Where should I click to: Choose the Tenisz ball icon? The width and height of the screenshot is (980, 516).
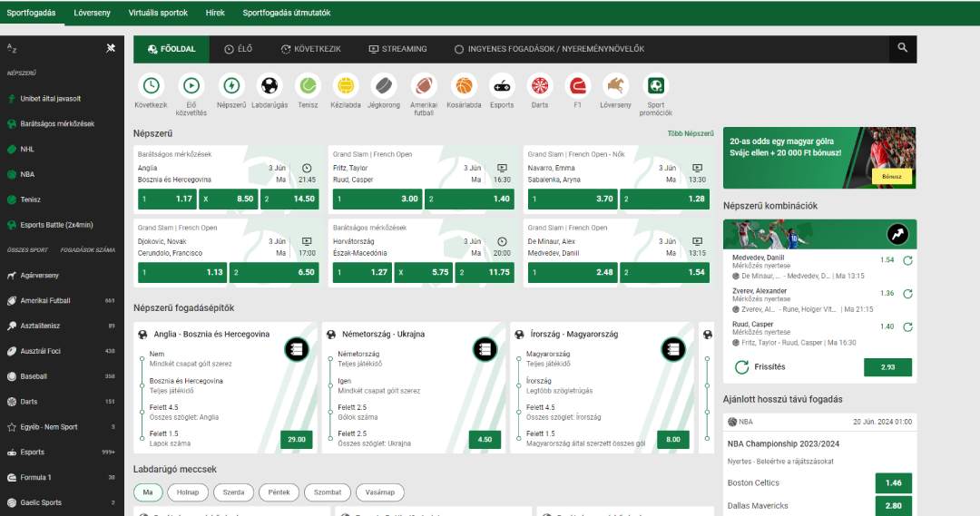point(308,85)
